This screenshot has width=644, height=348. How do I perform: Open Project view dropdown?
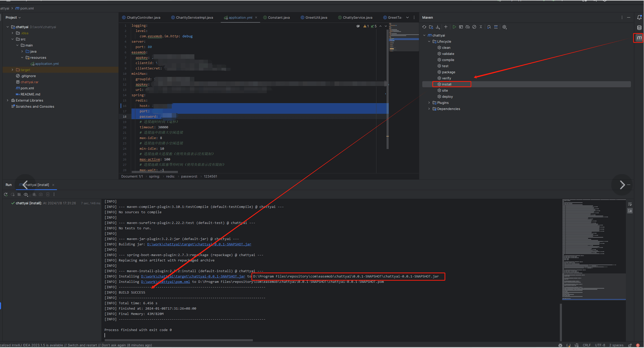(x=13, y=17)
